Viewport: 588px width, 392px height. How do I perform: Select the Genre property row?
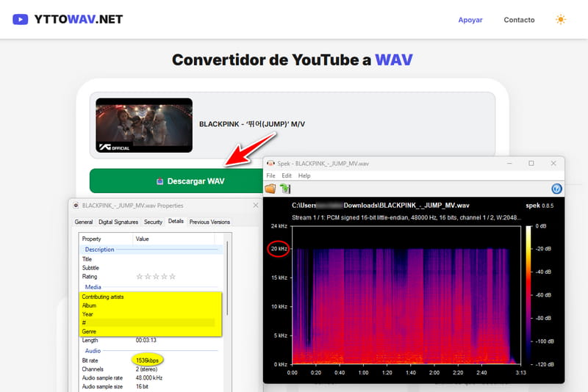click(151, 331)
